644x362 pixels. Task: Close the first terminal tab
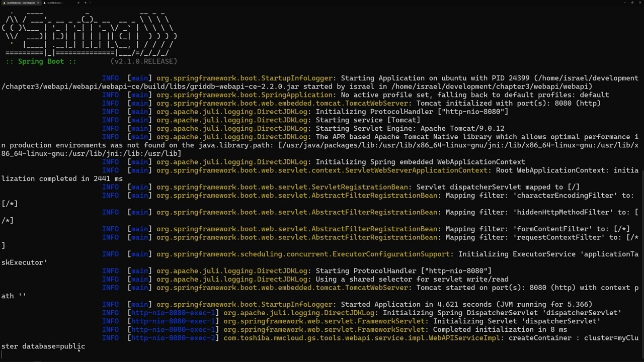(38, 3)
